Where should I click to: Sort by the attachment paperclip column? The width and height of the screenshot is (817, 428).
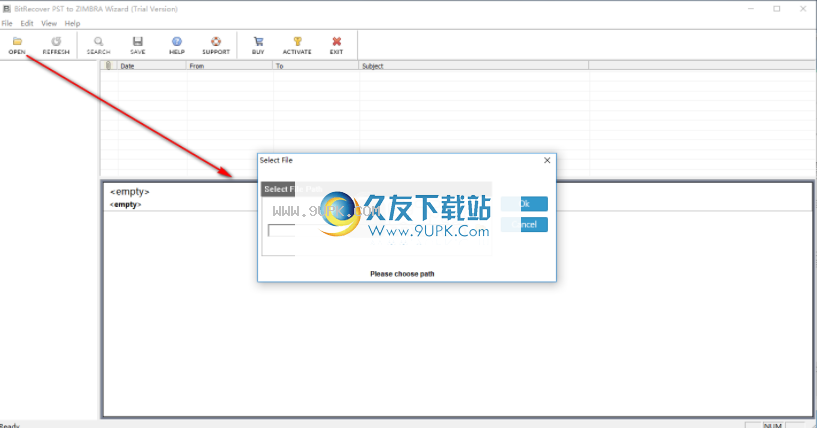(108, 66)
